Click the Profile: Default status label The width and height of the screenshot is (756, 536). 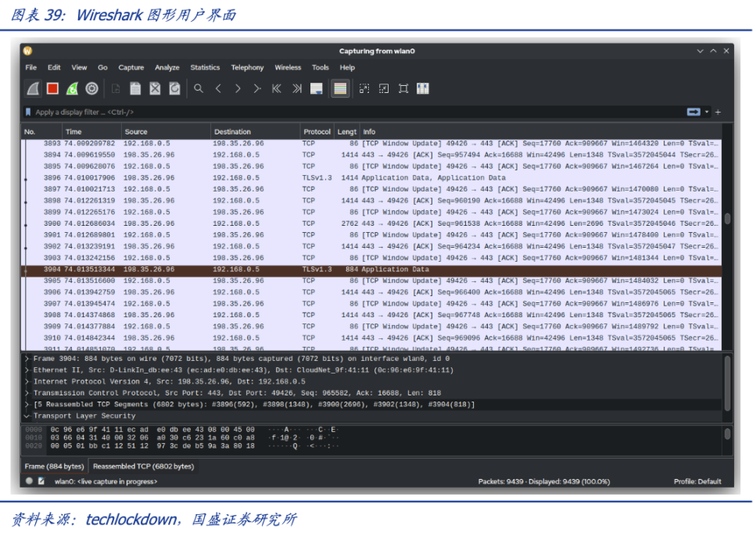click(697, 481)
